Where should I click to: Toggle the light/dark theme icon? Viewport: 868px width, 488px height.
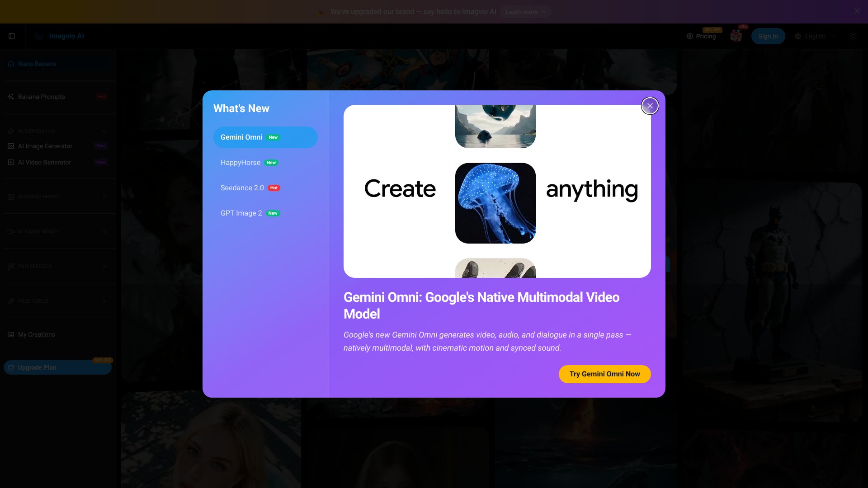[853, 36]
